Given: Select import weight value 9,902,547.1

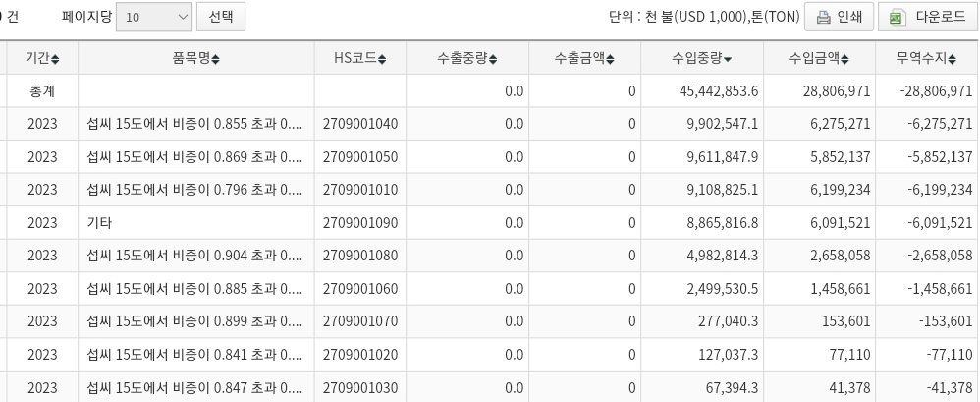Looking at the screenshot, I should click(x=713, y=124).
